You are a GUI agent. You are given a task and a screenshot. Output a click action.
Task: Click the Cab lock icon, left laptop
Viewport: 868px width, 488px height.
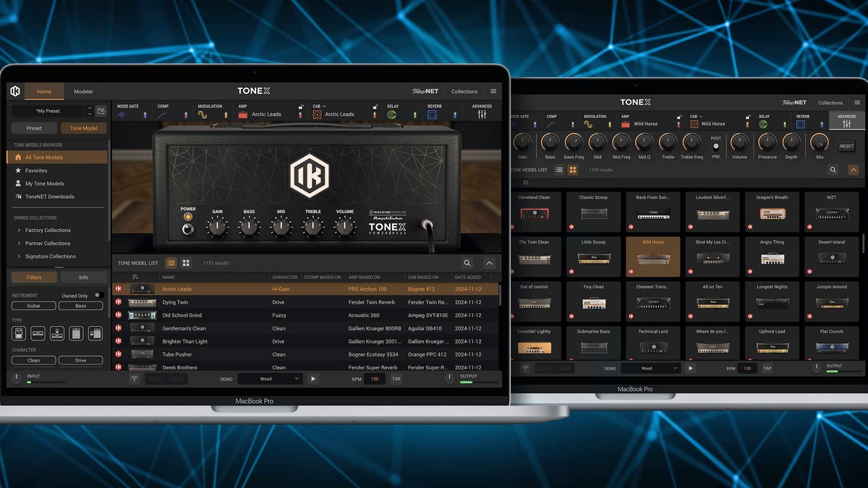pos(375,107)
